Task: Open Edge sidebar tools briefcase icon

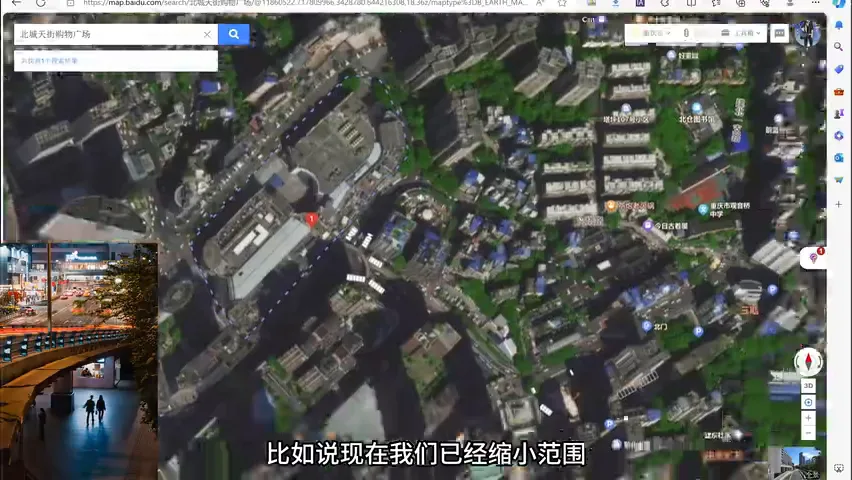Action: coord(838,91)
